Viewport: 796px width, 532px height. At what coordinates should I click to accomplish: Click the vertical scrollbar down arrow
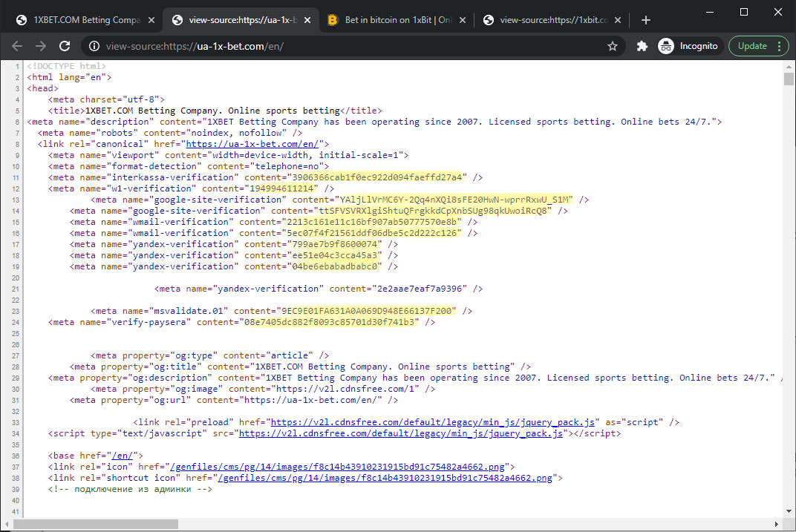(x=789, y=511)
